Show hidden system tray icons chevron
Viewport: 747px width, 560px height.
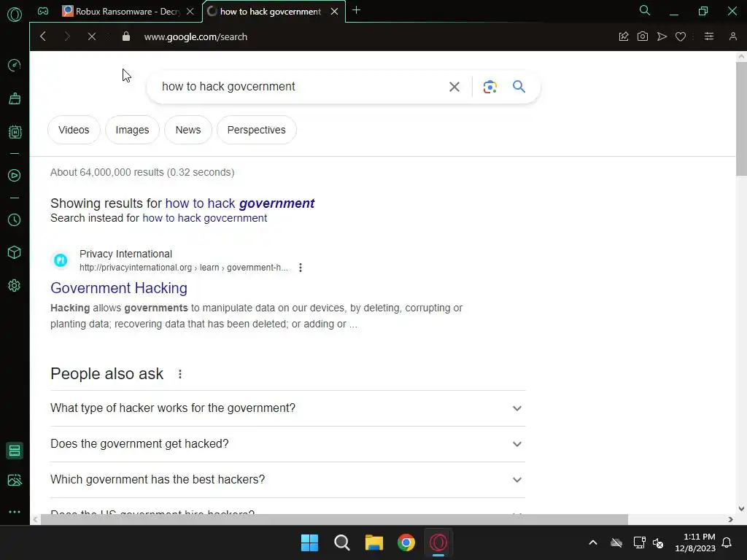[593, 542]
